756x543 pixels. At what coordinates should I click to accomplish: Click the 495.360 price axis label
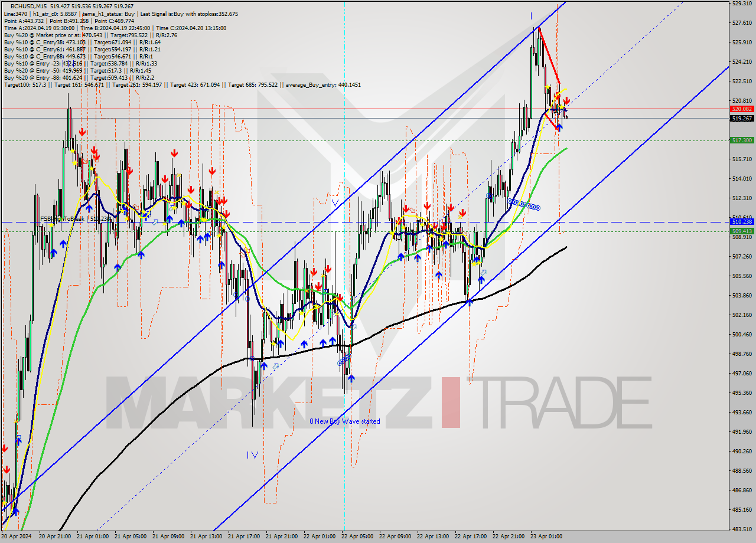[742, 392]
